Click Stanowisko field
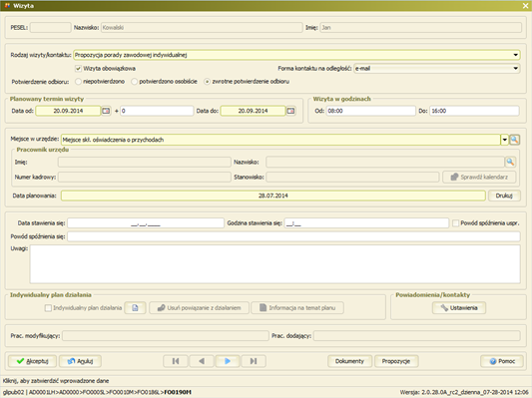Screen dimensions: 532x398 tap(352, 177)
